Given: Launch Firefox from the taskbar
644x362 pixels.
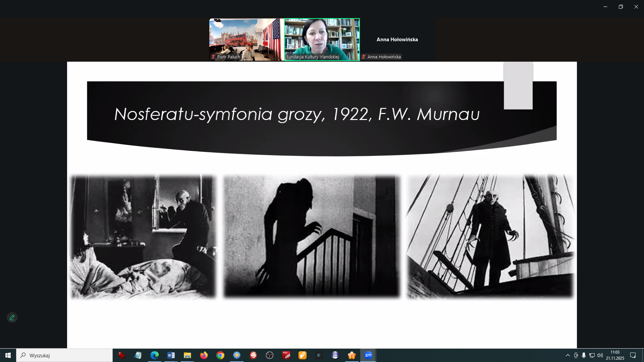Looking at the screenshot, I should [204, 355].
